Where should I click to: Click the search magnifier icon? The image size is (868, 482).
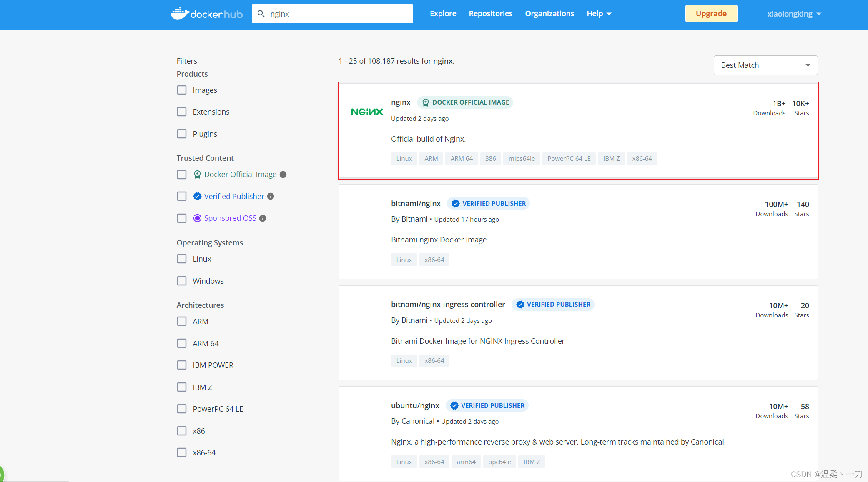[261, 14]
